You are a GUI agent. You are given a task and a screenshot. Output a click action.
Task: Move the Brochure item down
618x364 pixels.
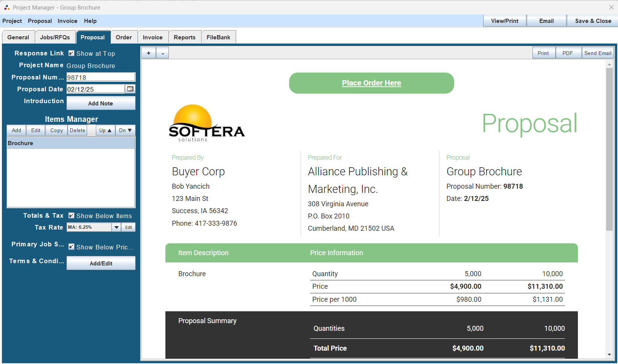pos(125,130)
